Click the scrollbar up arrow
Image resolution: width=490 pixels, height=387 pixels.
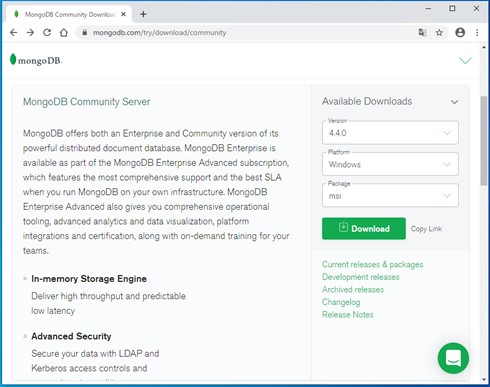(484, 47)
